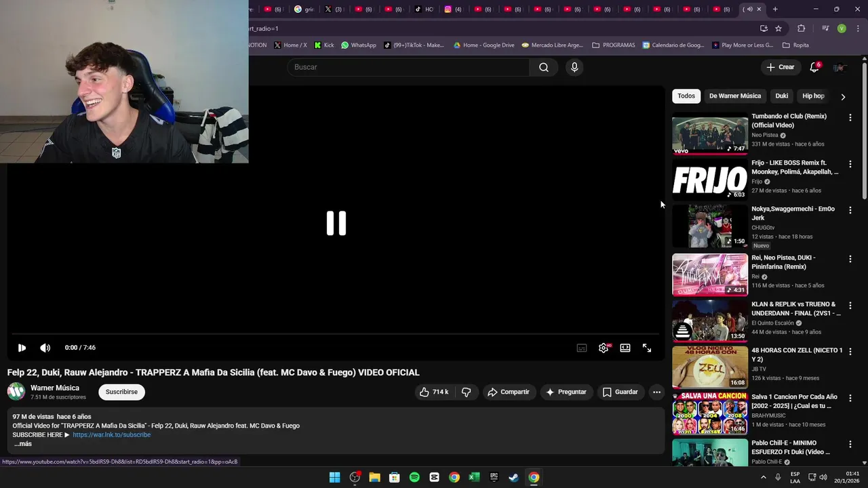The height and width of the screenshot is (488, 868).
Task: Open the Kick bookmark
Action: (x=324, y=45)
